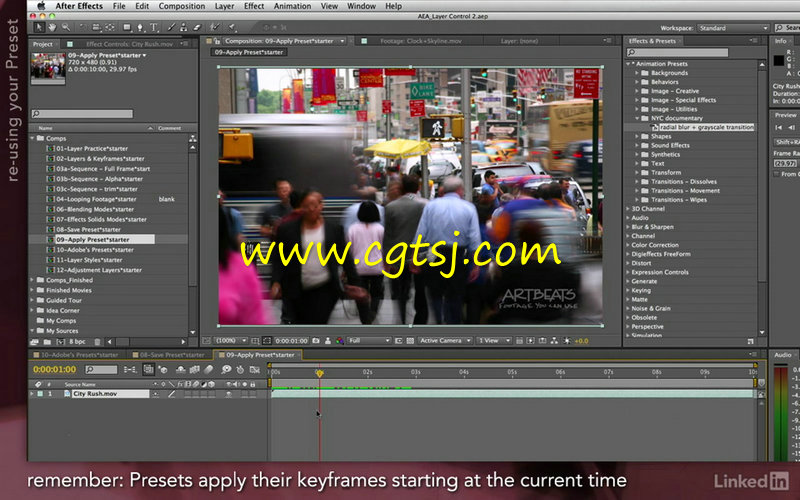The width and height of the screenshot is (800, 500).
Task: Click the Take Snapshot camera icon
Action: [316, 341]
